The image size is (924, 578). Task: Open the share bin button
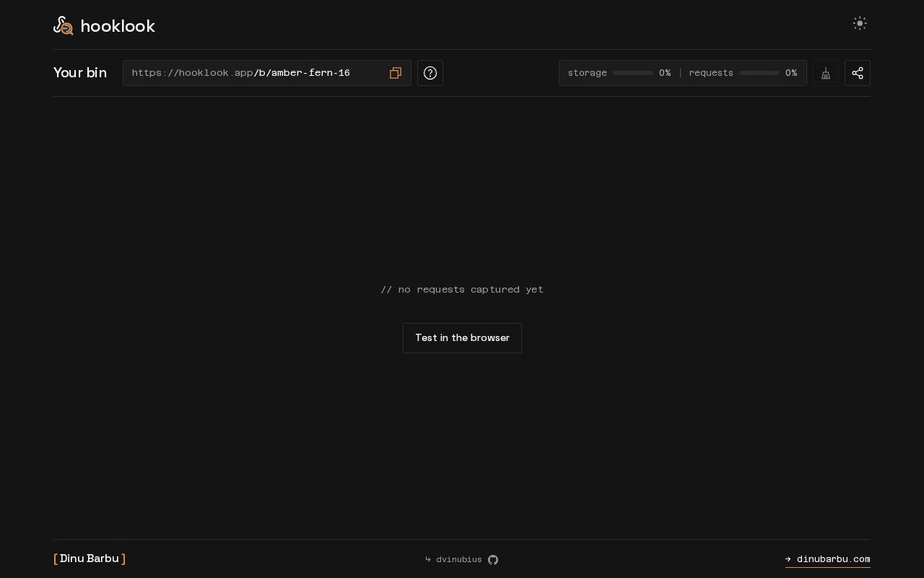[x=858, y=73]
